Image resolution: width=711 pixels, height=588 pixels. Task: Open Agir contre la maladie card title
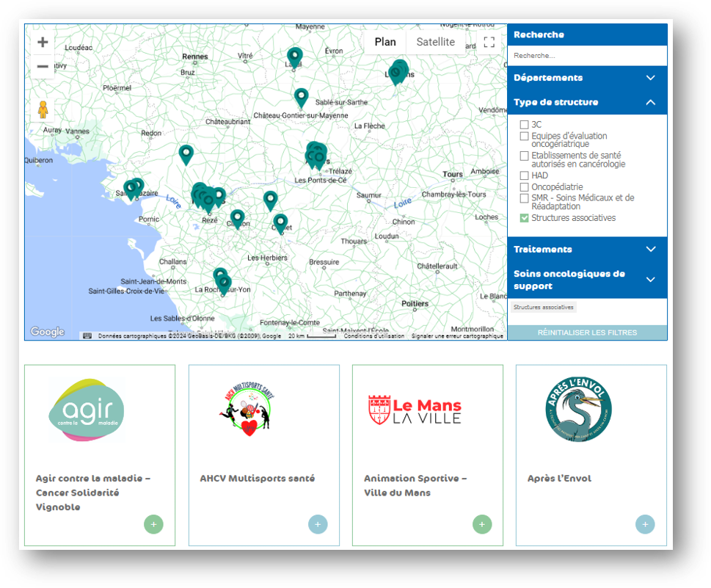93,493
